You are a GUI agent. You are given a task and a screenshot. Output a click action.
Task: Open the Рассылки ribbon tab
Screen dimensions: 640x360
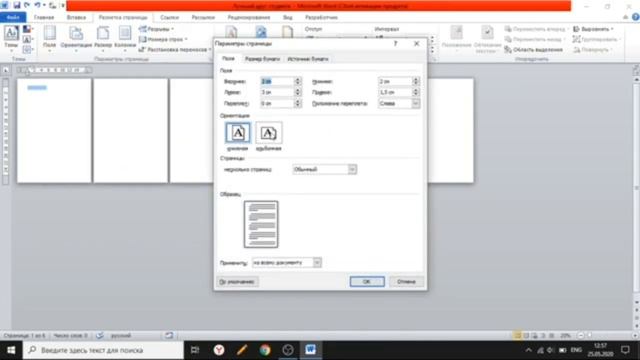pyautogui.click(x=203, y=17)
